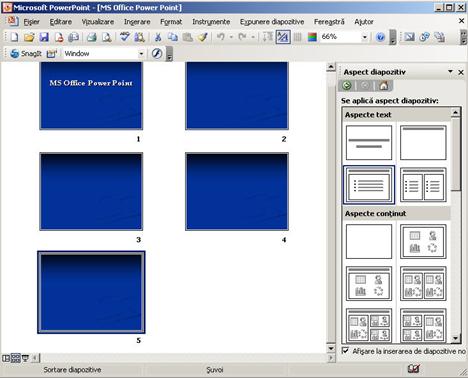Switch to slide sorter view icon
This screenshot has height=378, width=468.
tap(16, 358)
